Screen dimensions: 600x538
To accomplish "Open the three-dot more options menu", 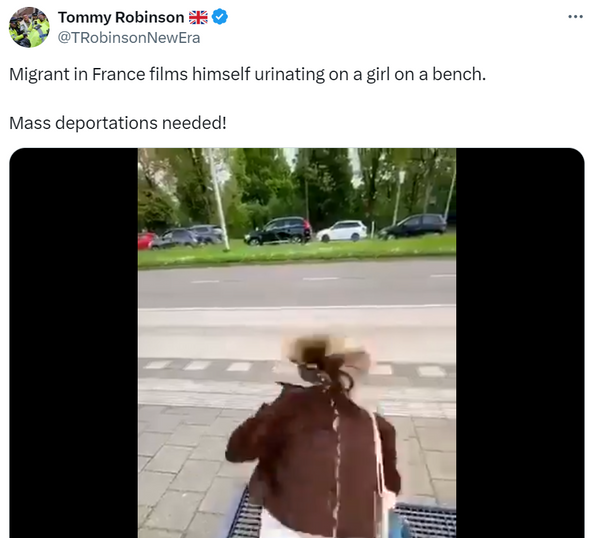I will point(575,16).
